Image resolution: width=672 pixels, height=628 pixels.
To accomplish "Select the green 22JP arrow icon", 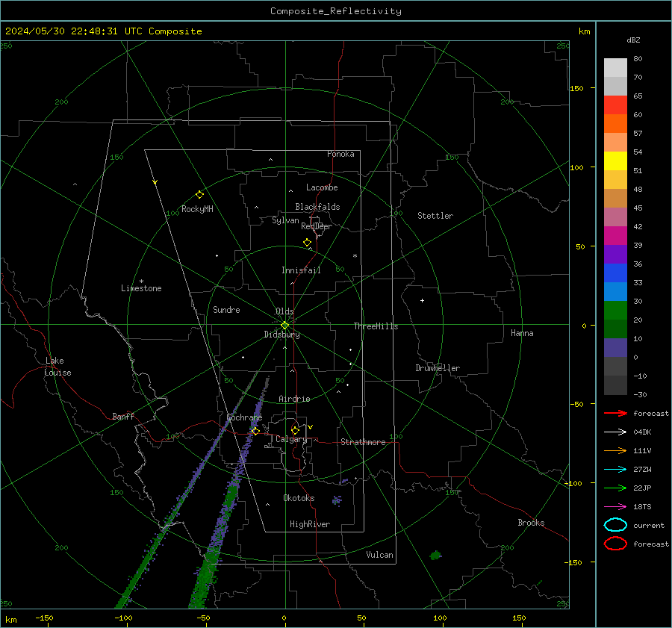I will (615, 488).
